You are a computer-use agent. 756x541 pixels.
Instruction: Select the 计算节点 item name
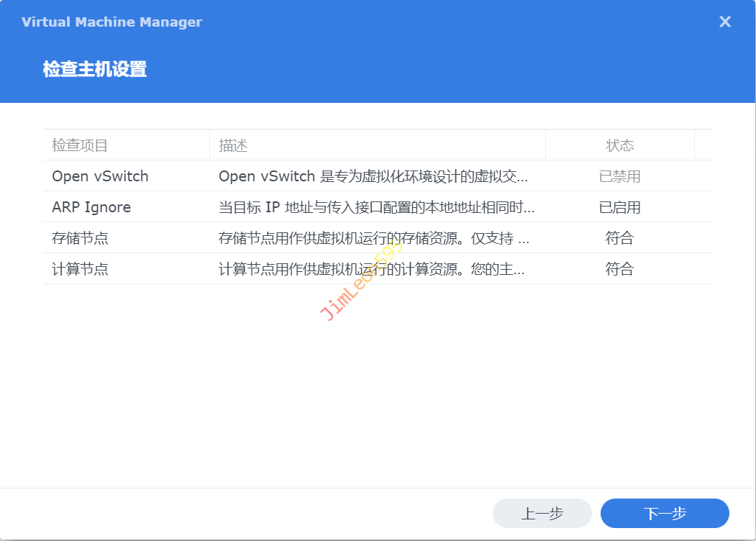click(x=80, y=269)
